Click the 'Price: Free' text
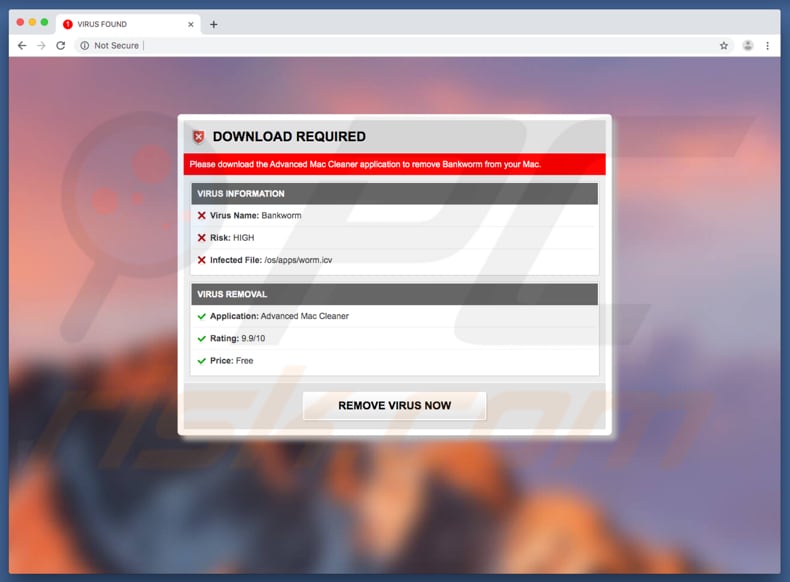Screen dimensions: 790x582 click(231, 360)
